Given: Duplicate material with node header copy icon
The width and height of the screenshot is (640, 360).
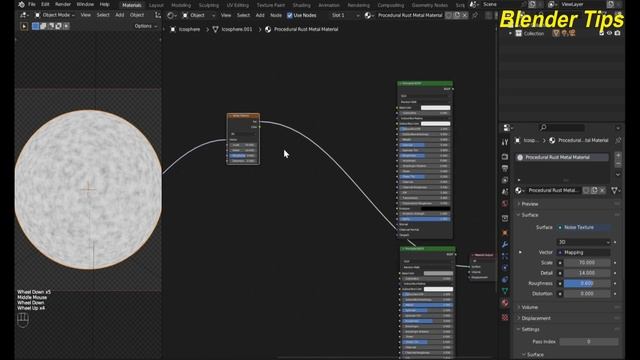Looking at the screenshot, I should [x=457, y=15].
